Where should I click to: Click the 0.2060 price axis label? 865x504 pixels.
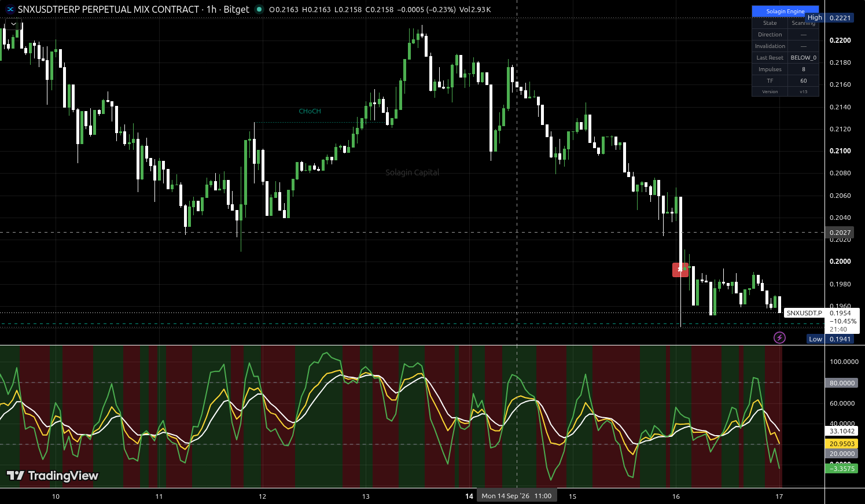point(840,196)
